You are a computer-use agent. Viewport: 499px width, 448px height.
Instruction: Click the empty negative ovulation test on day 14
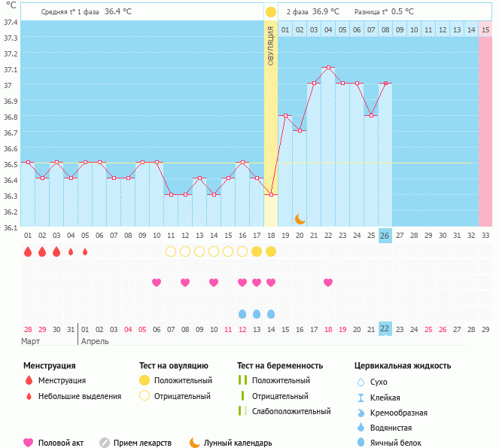(x=214, y=251)
